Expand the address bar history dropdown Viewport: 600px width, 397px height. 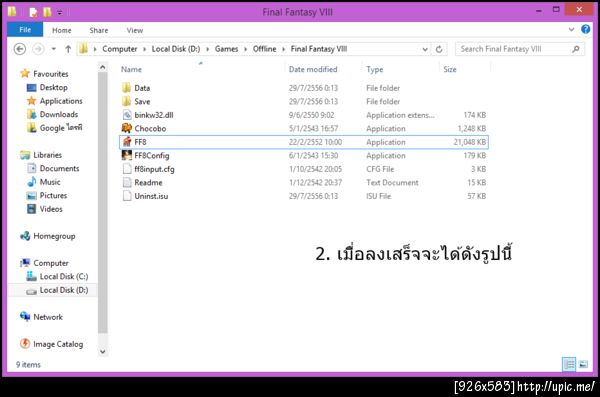(x=425, y=49)
